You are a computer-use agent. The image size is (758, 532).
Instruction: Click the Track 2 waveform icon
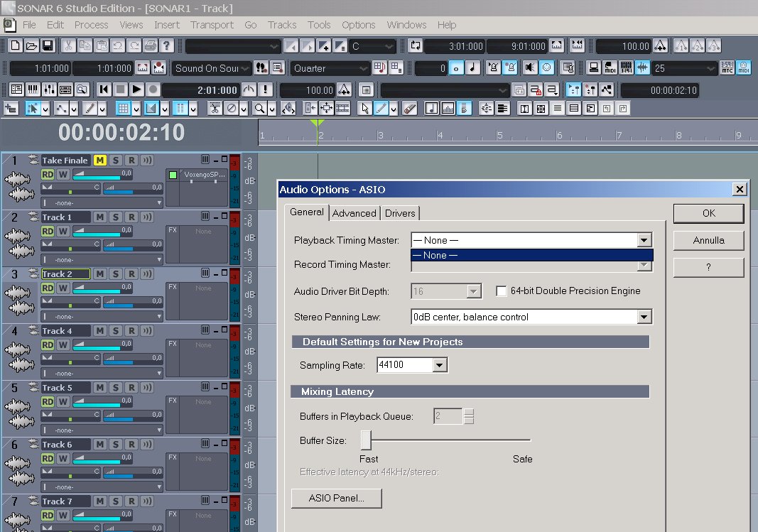(x=18, y=300)
